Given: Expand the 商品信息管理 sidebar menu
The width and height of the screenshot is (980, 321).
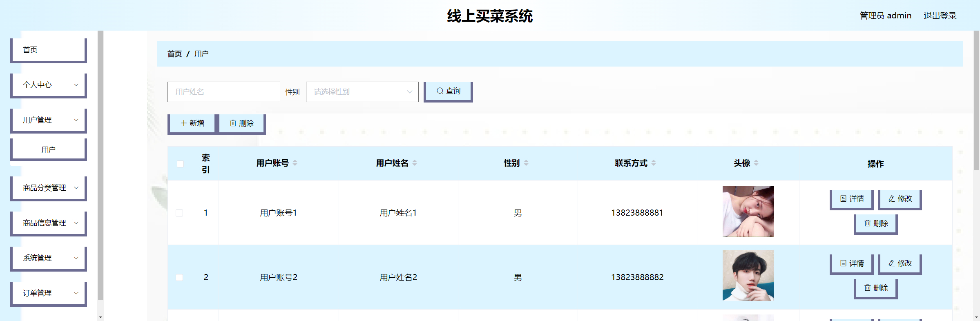Looking at the screenshot, I should (49, 223).
